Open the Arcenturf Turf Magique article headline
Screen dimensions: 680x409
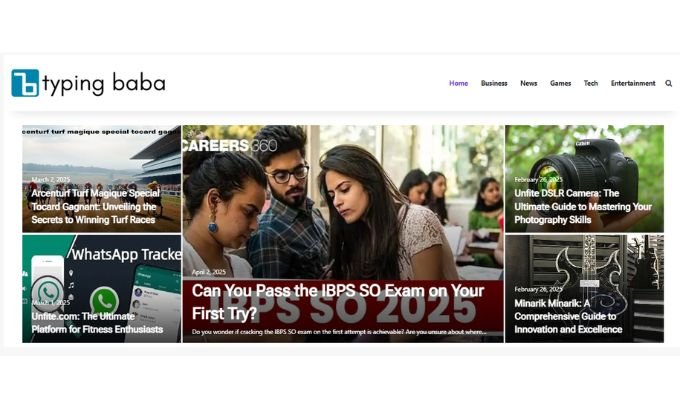coord(95,206)
